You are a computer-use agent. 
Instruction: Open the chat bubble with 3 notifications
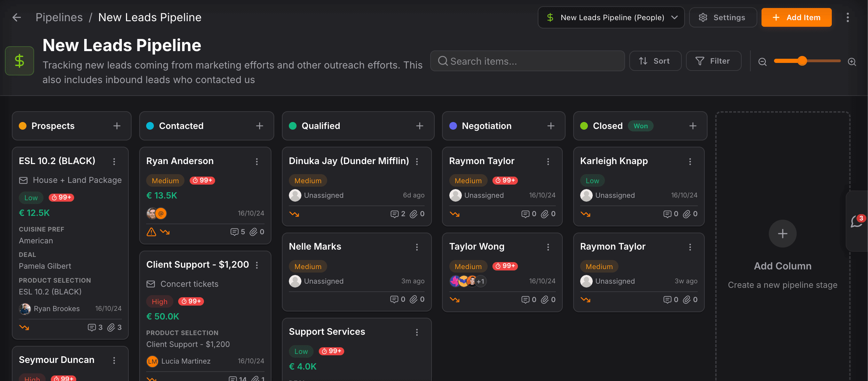(x=857, y=221)
